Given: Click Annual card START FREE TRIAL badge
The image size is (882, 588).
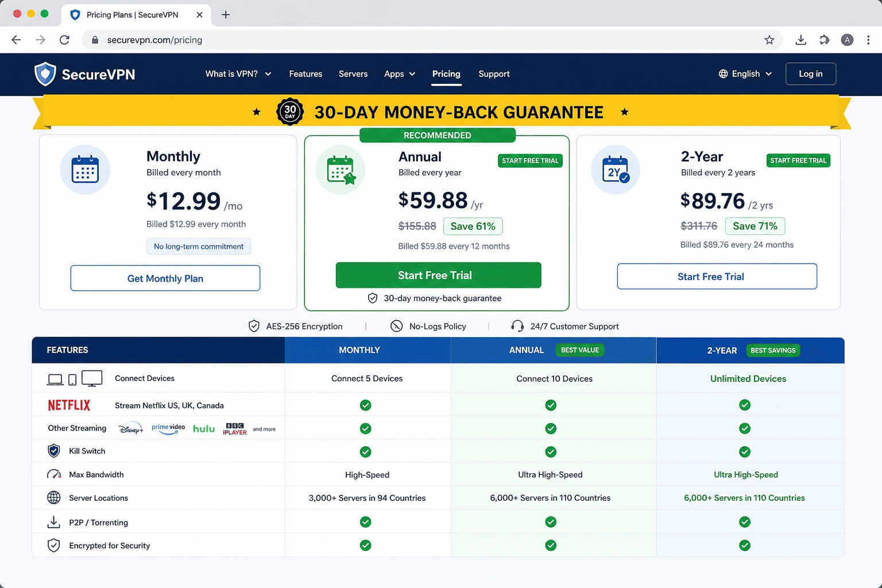Looking at the screenshot, I should 530,161.
